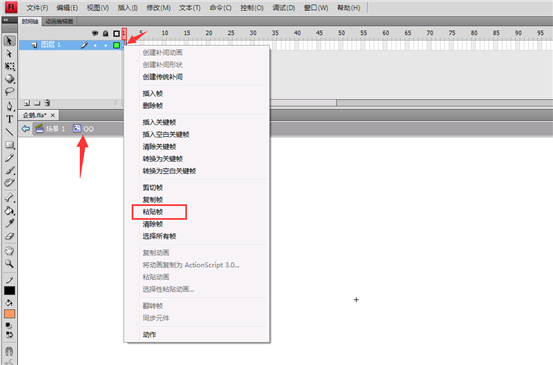
Task: Click the new folder button below layers
Action: click(x=37, y=103)
